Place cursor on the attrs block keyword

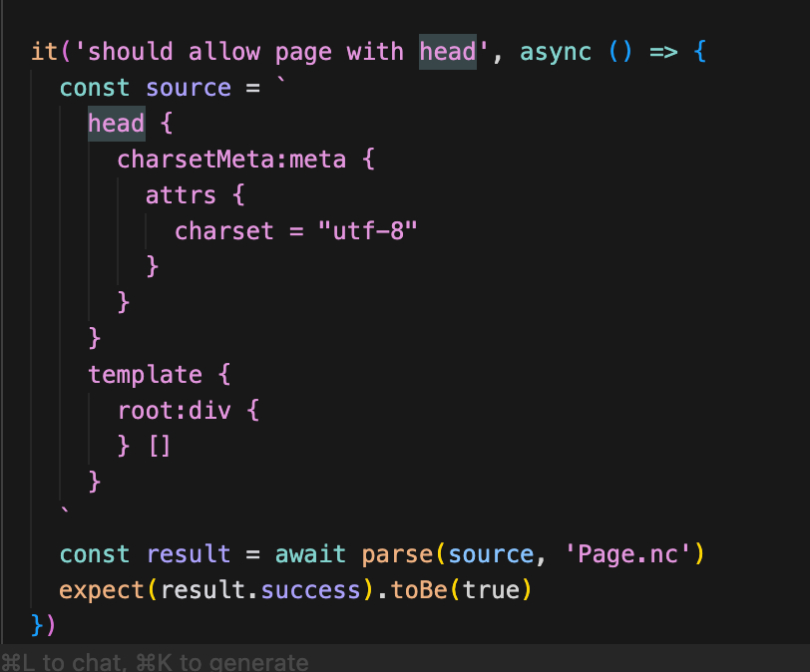click(182, 195)
